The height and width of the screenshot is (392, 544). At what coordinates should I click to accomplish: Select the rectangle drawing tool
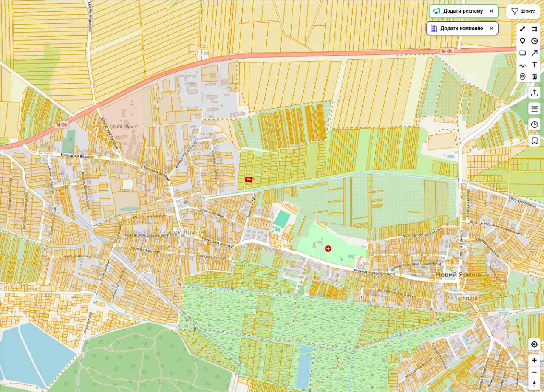tap(523, 53)
